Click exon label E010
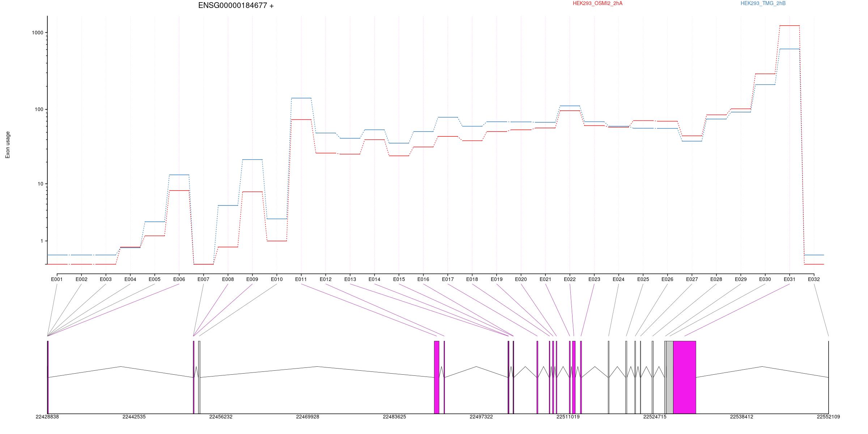868x434 pixels. pos(277,279)
